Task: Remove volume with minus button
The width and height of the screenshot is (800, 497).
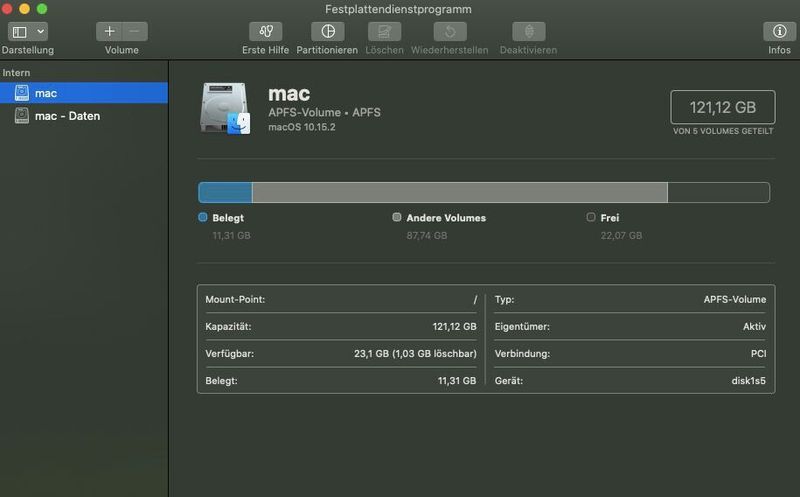Action: (135, 32)
